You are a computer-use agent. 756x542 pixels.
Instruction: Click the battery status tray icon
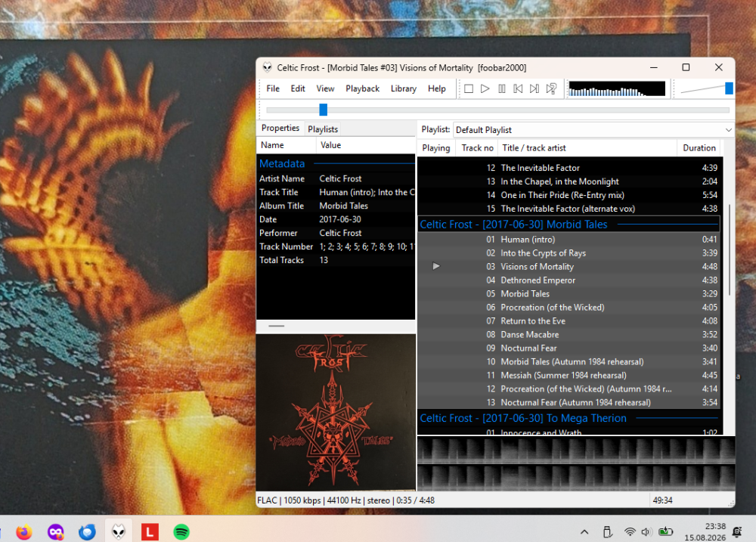pyautogui.click(x=666, y=532)
